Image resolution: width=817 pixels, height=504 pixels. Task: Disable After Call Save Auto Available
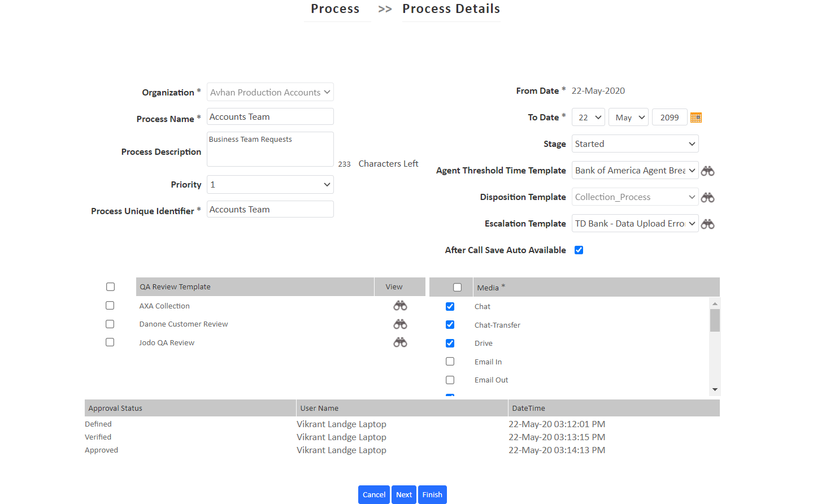(x=579, y=249)
